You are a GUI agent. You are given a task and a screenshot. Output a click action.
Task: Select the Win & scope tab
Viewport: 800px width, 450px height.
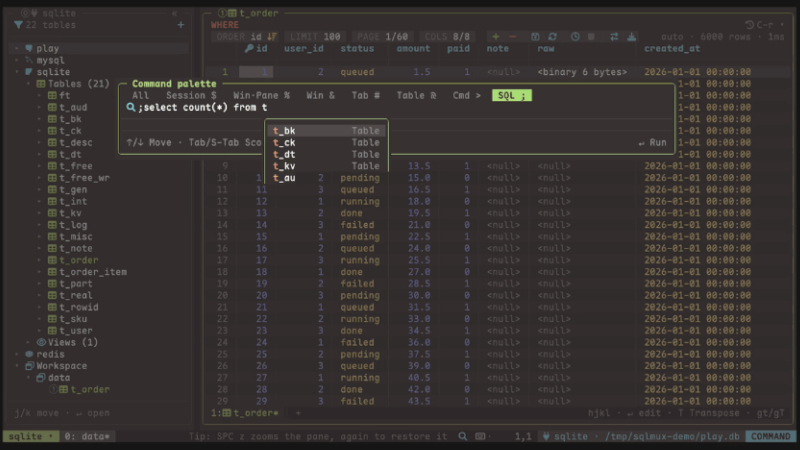point(320,95)
